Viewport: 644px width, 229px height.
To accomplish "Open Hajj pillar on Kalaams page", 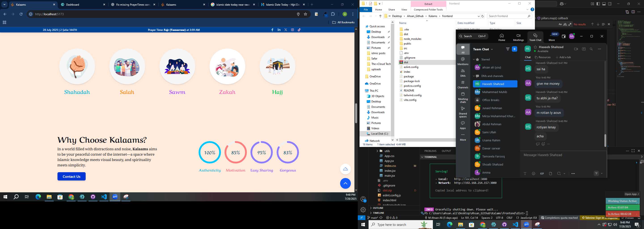I will point(277,72).
